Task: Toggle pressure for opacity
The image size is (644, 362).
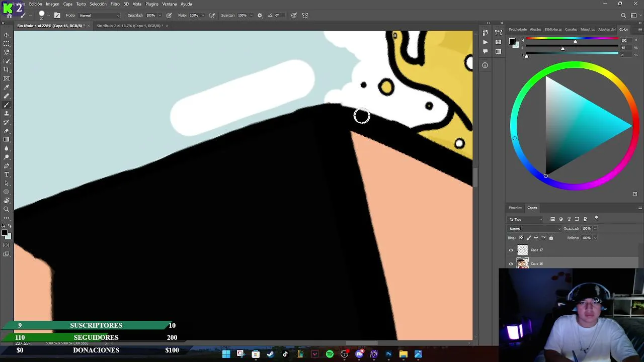Action: [x=169, y=16]
